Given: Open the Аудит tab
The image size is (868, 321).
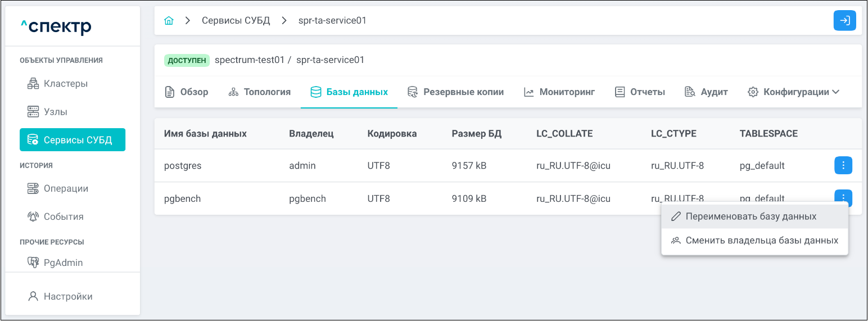Looking at the screenshot, I should tap(707, 92).
